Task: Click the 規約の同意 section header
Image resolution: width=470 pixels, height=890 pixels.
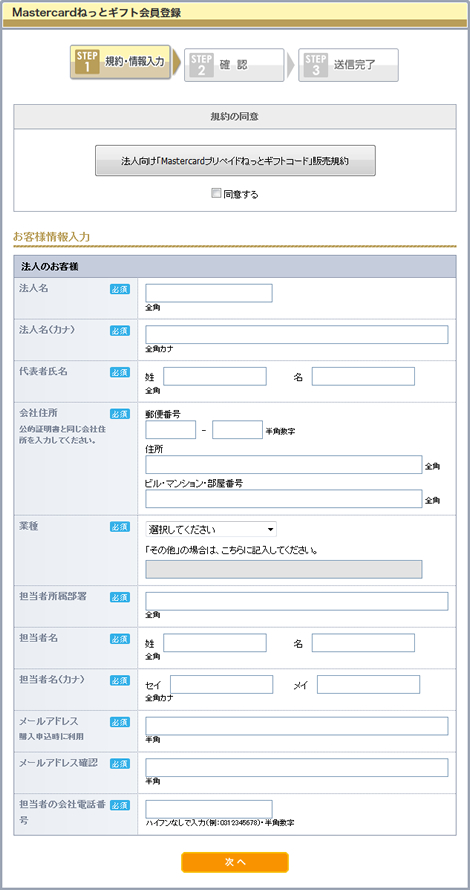Action: coord(235,117)
